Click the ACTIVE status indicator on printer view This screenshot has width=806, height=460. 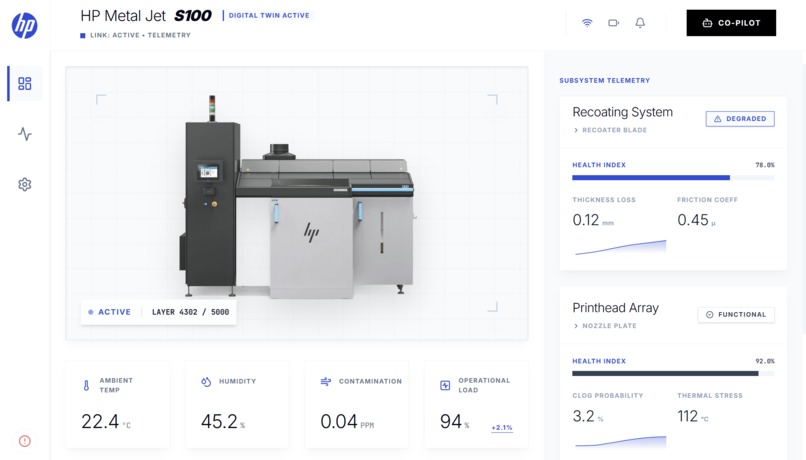109,312
